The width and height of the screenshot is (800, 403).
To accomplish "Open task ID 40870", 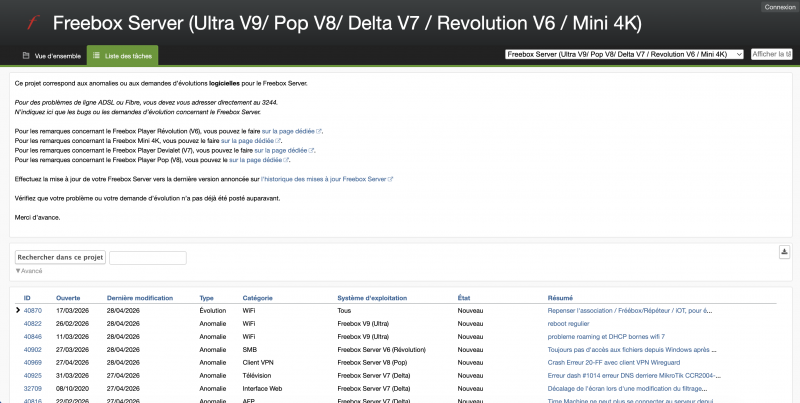I will point(33,311).
